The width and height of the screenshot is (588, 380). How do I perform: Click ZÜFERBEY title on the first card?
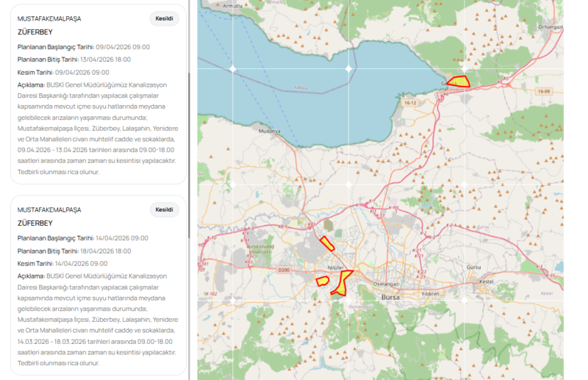click(x=35, y=32)
